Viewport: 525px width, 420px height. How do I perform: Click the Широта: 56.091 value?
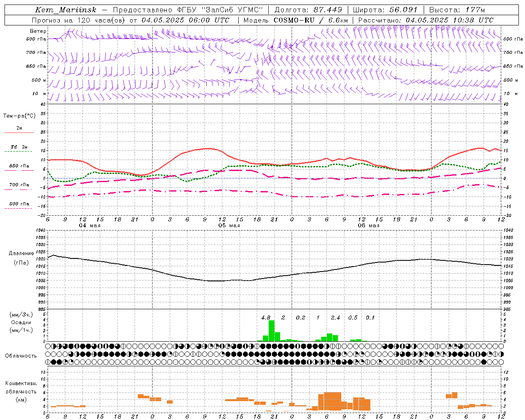(385, 10)
